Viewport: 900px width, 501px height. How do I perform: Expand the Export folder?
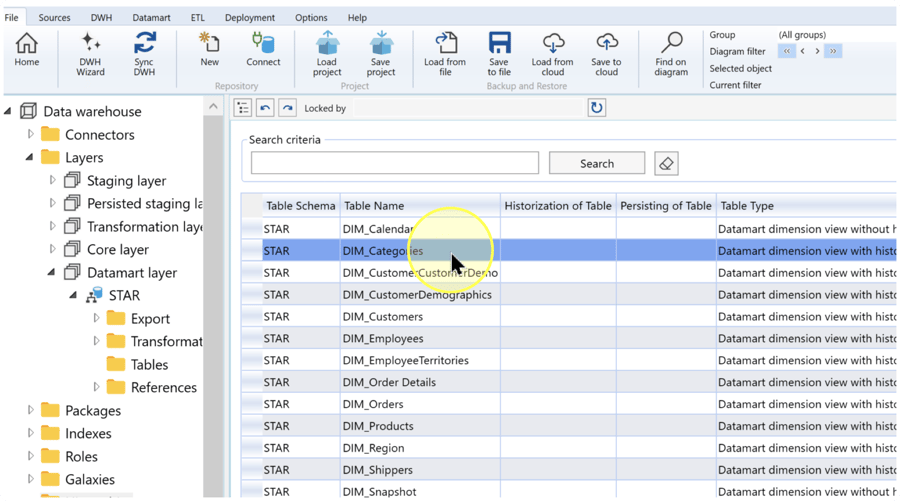click(x=96, y=317)
